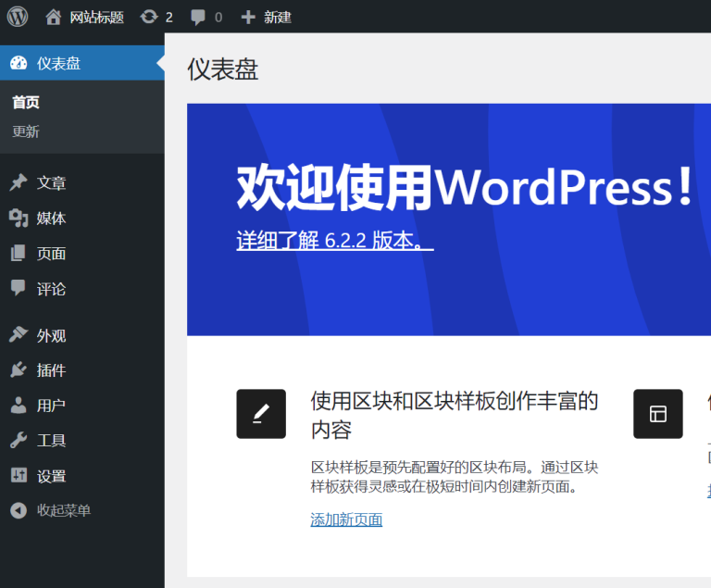
Task: Open 评论 comments sidebar icon
Action: 19,288
